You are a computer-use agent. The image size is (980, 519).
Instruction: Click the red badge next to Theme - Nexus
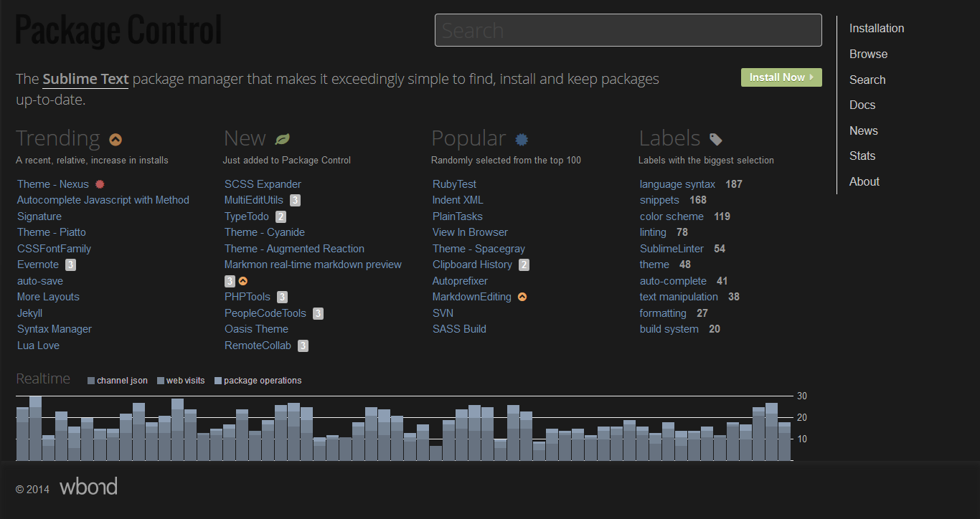(x=100, y=184)
